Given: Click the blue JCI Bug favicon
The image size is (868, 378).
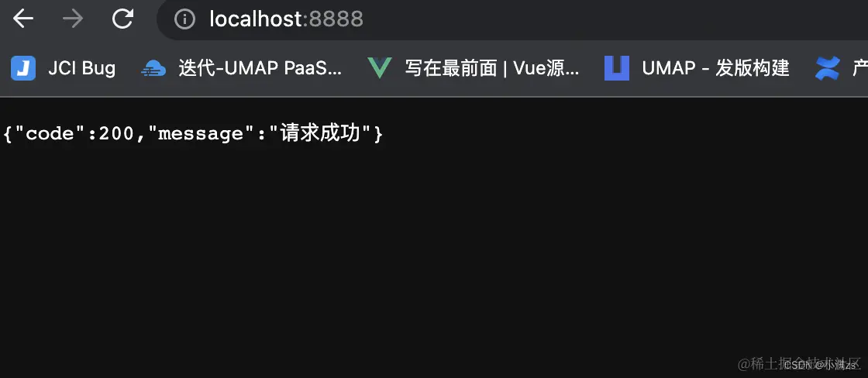Looking at the screenshot, I should (23, 68).
